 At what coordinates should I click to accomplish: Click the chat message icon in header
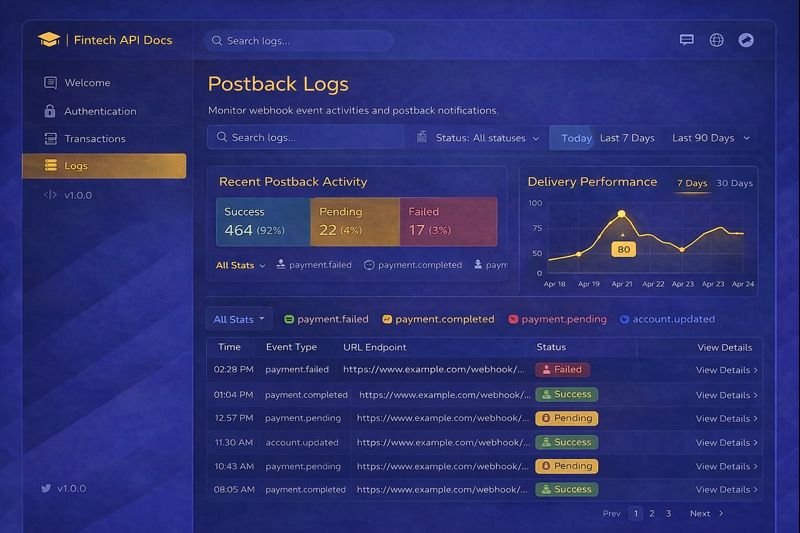point(686,40)
